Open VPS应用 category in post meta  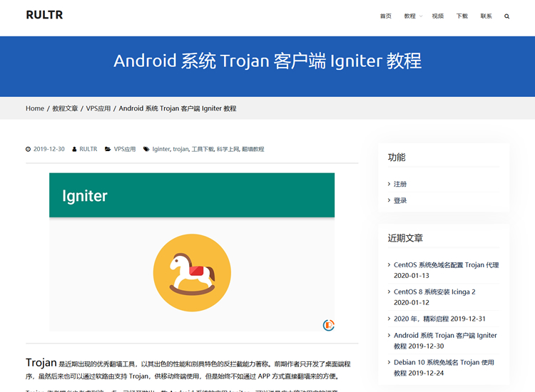pyautogui.click(x=125, y=149)
